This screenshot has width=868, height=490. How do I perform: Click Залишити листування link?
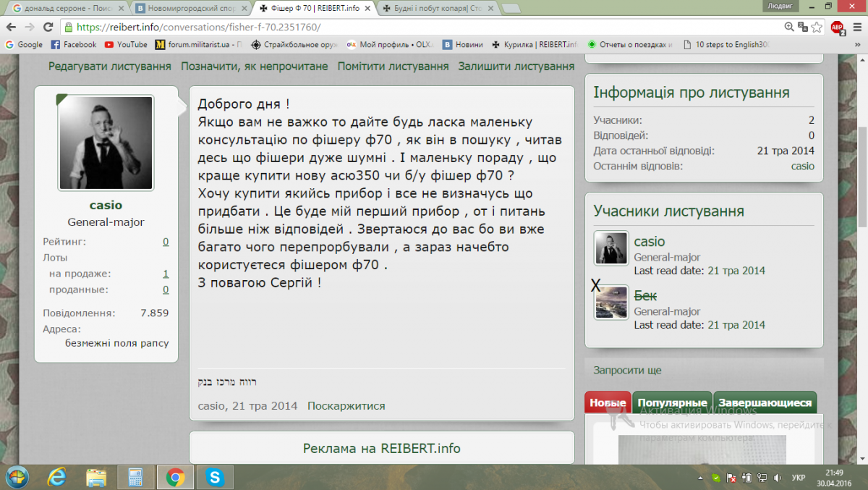516,66
